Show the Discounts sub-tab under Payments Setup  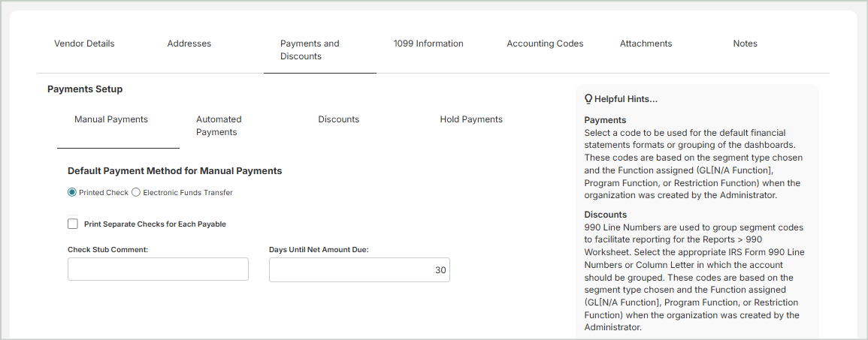tap(338, 119)
